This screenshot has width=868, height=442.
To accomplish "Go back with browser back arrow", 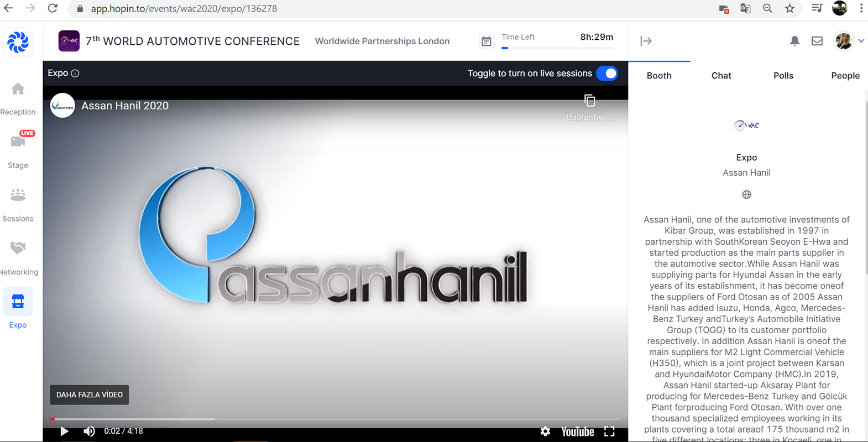I will point(8,8).
